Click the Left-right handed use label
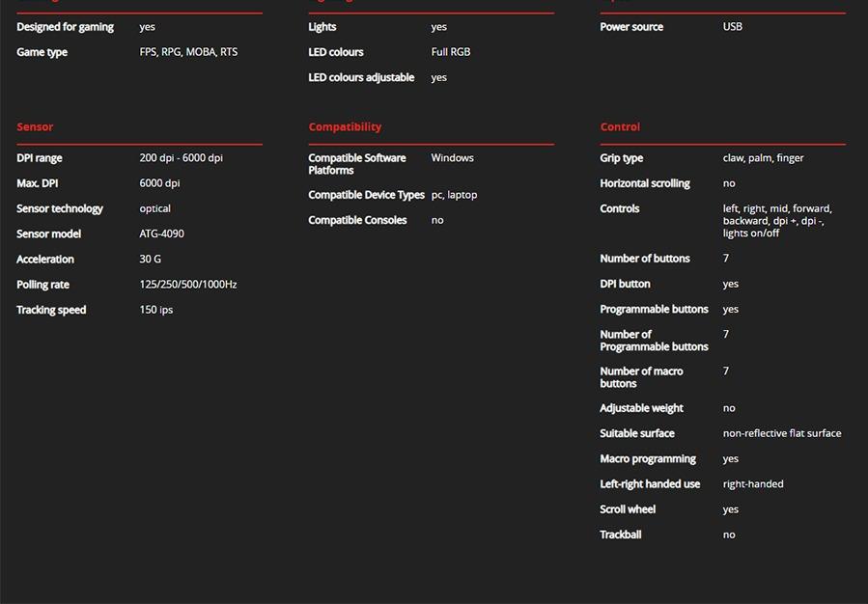 650,484
